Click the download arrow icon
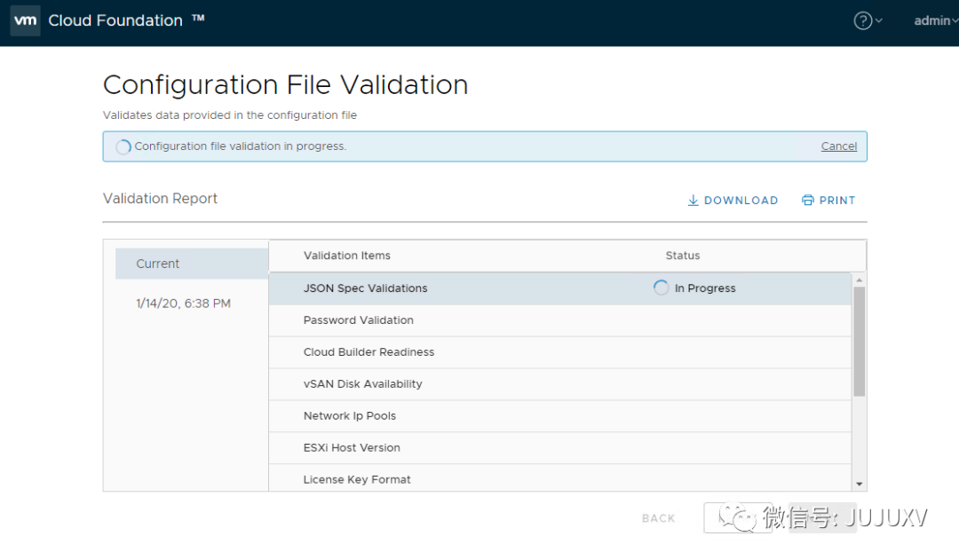 click(x=693, y=201)
